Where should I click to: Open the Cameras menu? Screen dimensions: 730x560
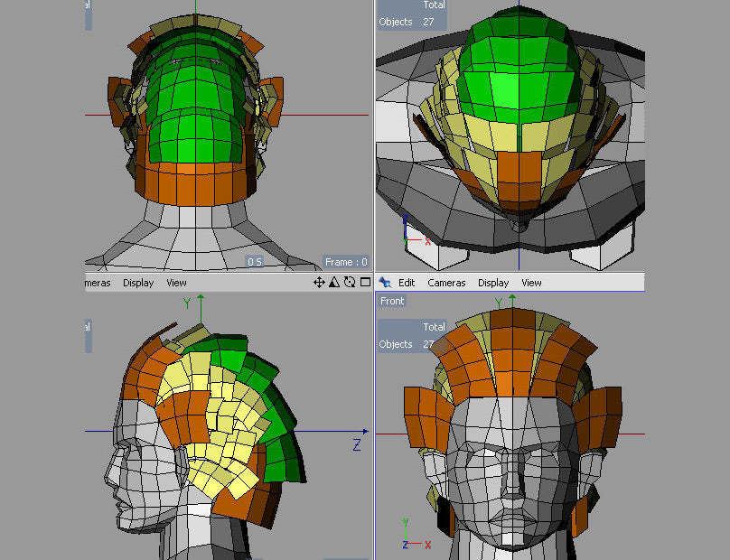point(446,282)
